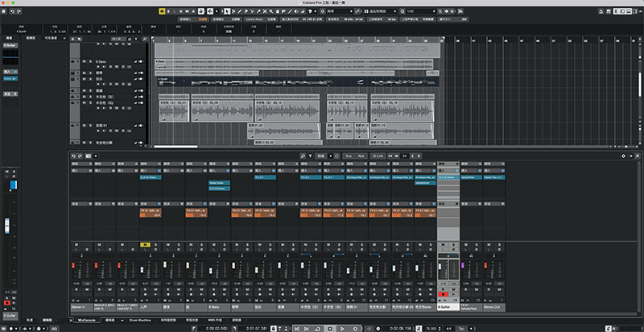
Task: Toggle global Write automation W button
Action: click(x=187, y=11)
